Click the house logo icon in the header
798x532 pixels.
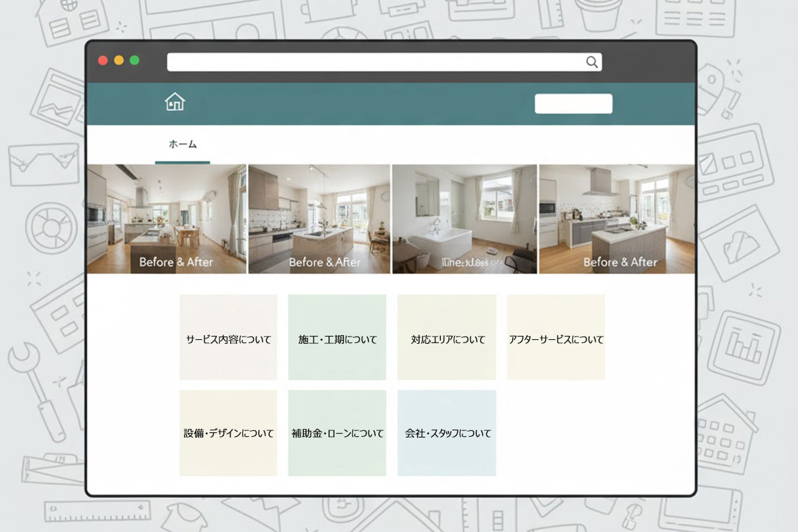point(175,102)
